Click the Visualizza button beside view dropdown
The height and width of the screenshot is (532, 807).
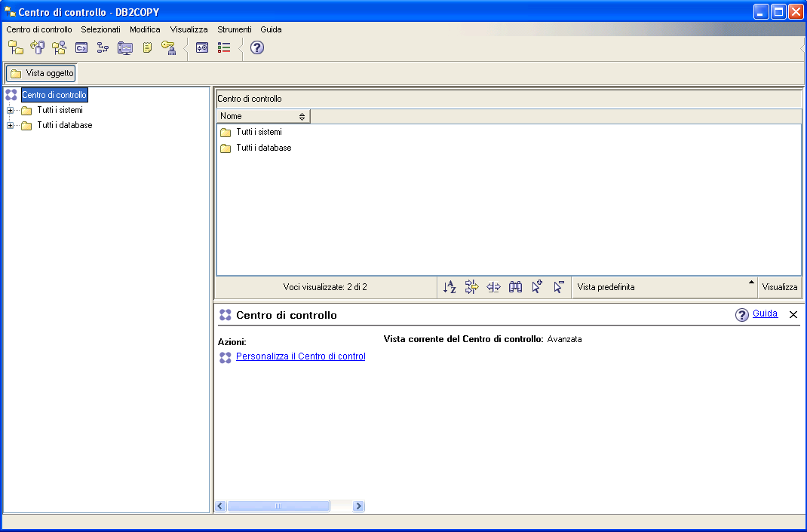780,287
